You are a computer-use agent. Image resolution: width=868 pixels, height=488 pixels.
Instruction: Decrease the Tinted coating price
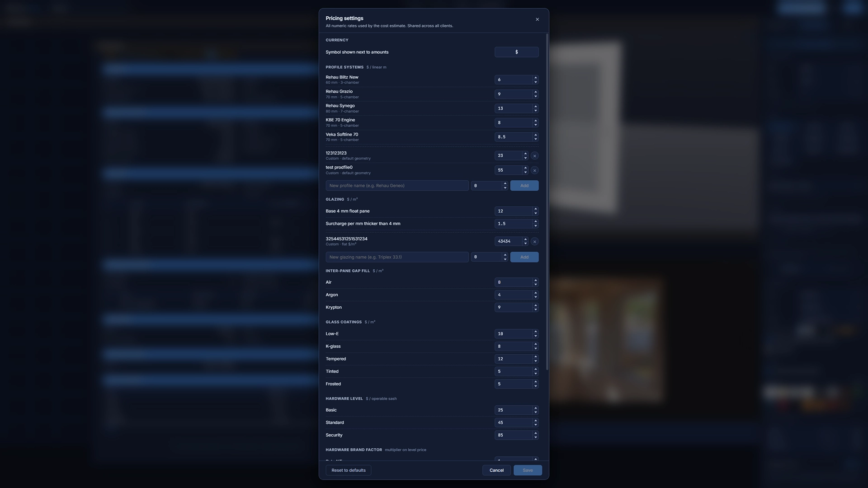[536, 374]
